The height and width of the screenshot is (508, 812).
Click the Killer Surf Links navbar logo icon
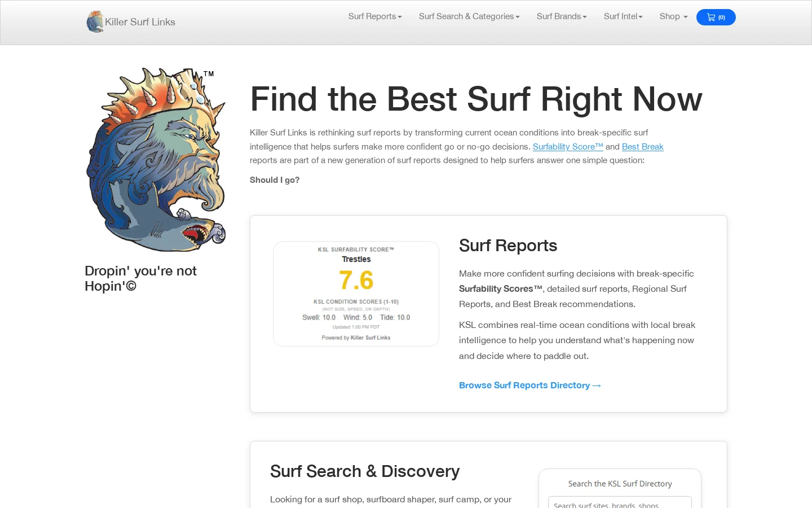95,22
